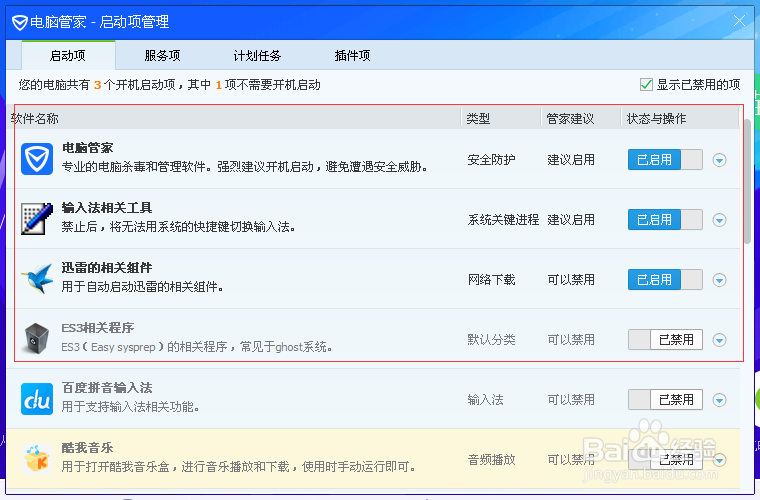Click the 百度拼音输入法 item title
Screen dimensions: 760x500
click(x=107, y=388)
